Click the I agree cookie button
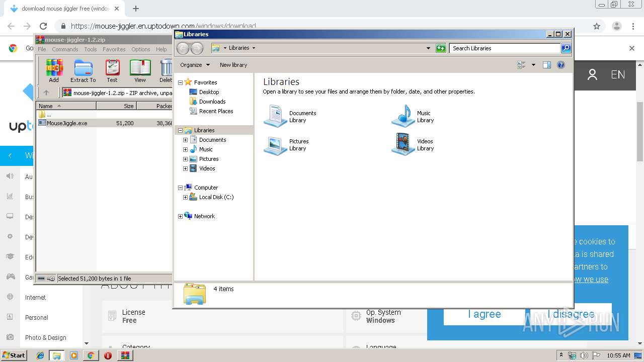 coord(484,314)
